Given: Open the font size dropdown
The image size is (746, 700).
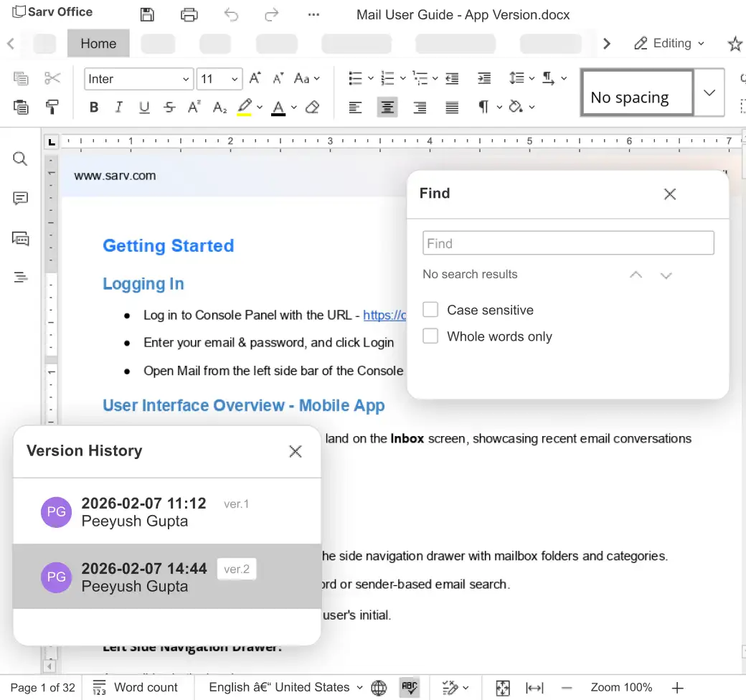Looking at the screenshot, I should pyautogui.click(x=219, y=78).
